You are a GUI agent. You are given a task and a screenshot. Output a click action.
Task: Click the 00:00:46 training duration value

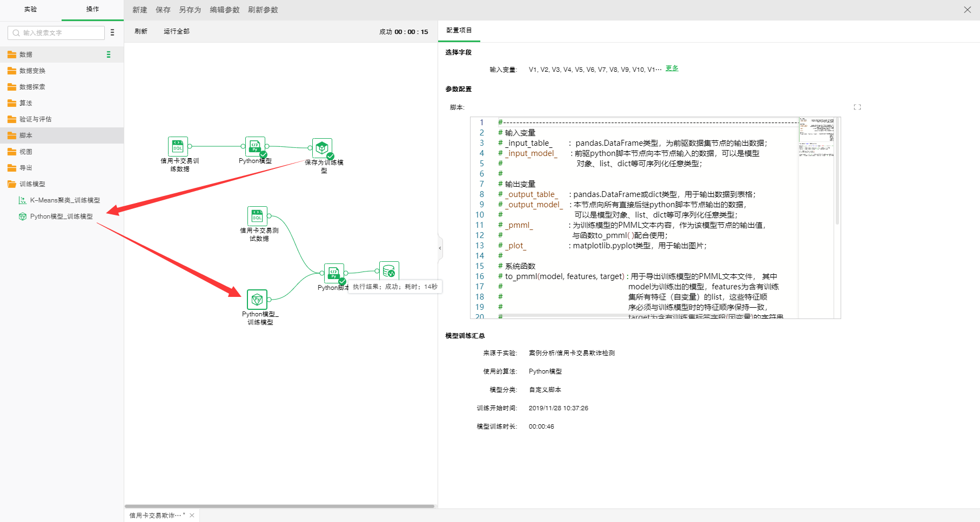[x=541, y=426]
